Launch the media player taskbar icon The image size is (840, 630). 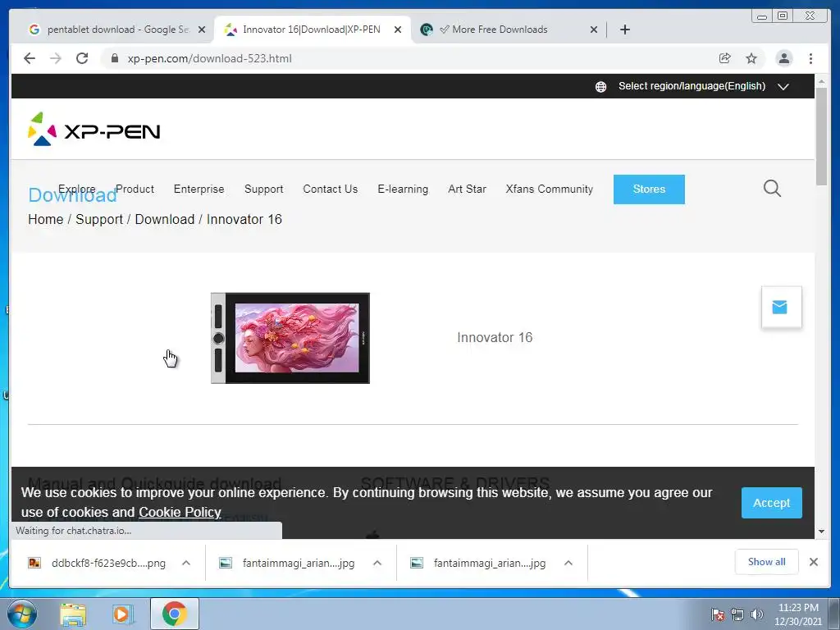click(123, 614)
